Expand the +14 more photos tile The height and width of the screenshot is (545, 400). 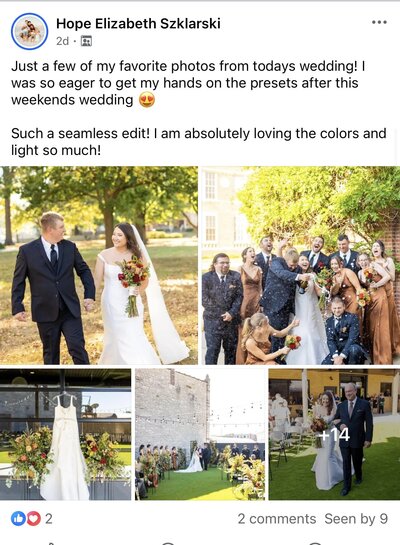pos(334,434)
